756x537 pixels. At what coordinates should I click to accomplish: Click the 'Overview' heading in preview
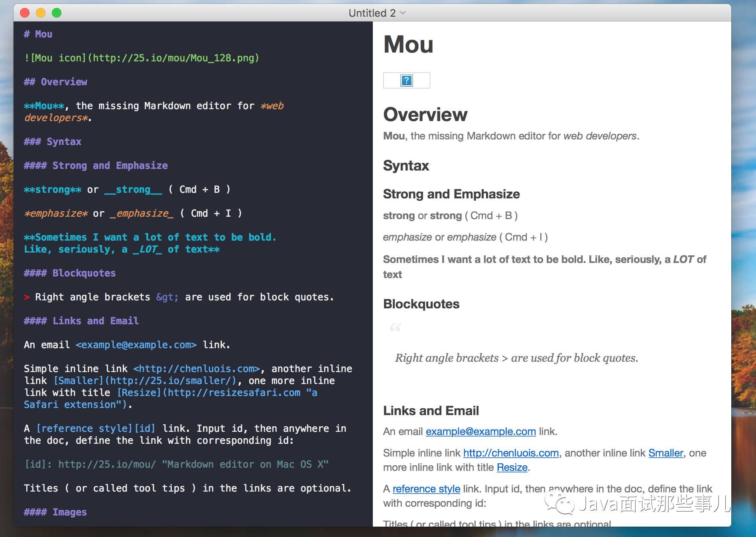click(425, 115)
